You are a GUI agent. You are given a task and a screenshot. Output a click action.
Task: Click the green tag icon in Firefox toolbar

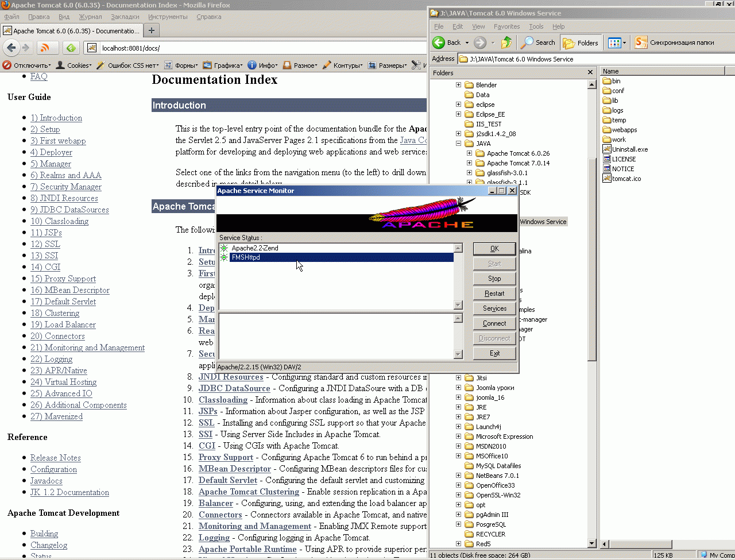tap(71, 48)
